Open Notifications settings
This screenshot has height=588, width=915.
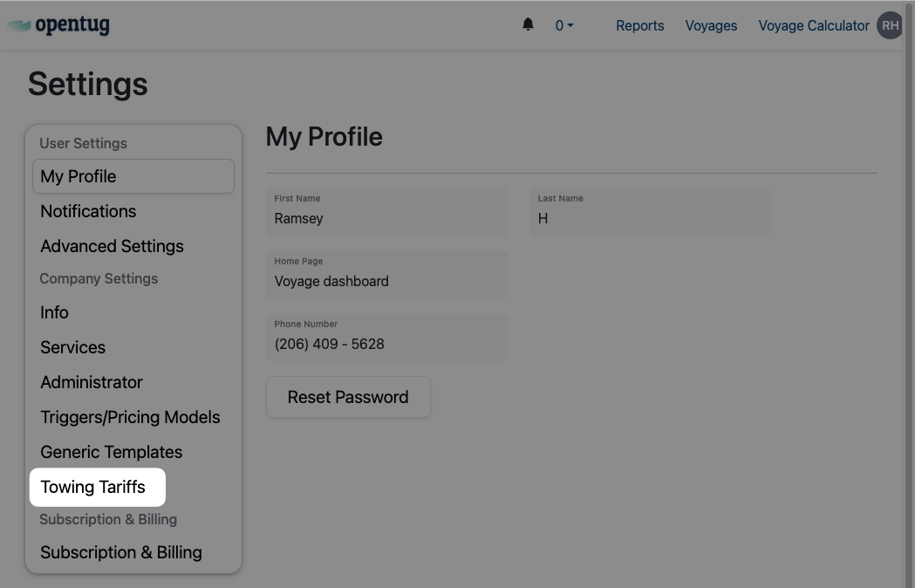pos(88,211)
